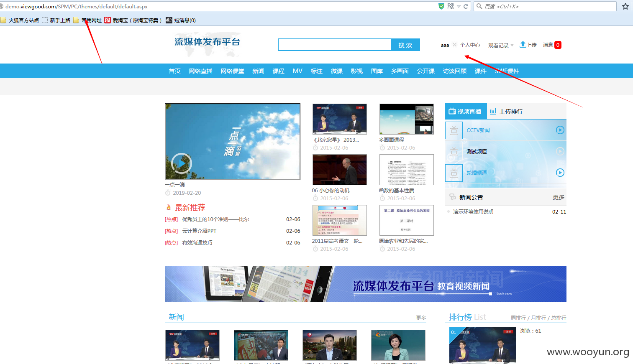
Task: Select 周排行 ranking filter
Action: [x=518, y=318]
